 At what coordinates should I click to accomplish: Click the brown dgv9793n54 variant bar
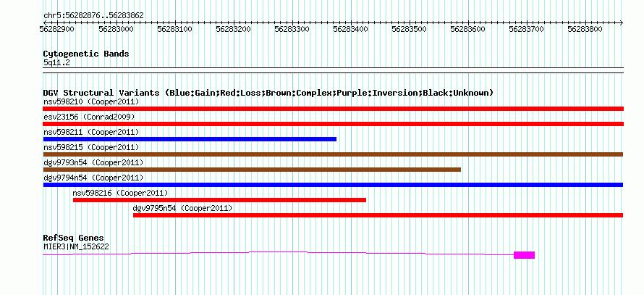point(252,170)
